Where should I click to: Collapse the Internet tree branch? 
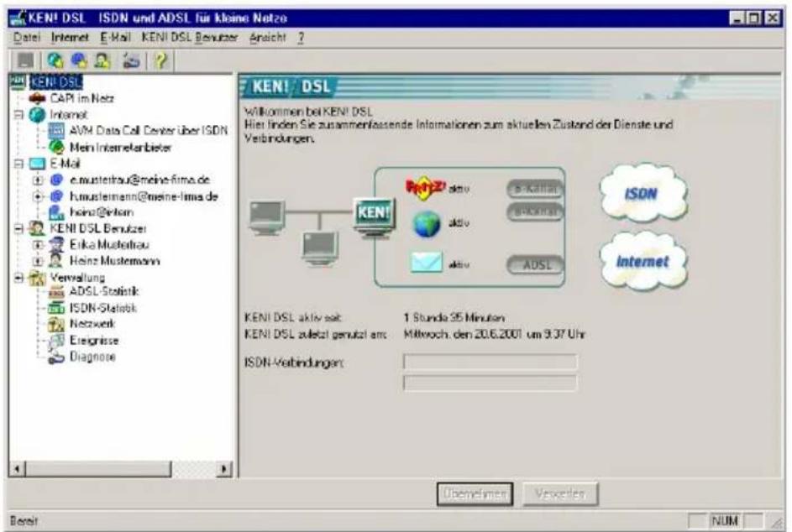18,115
